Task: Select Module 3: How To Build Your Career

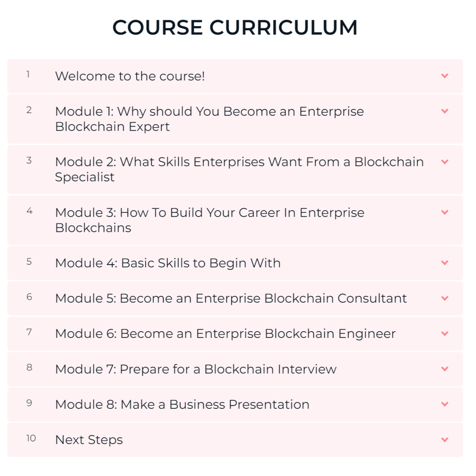Action: [x=210, y=220]
